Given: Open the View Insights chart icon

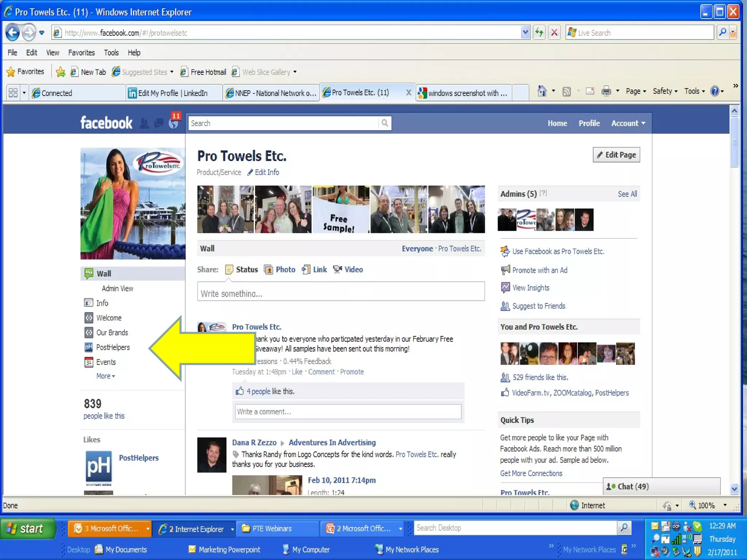Looking at the screenshot, I should pos(505,288).
